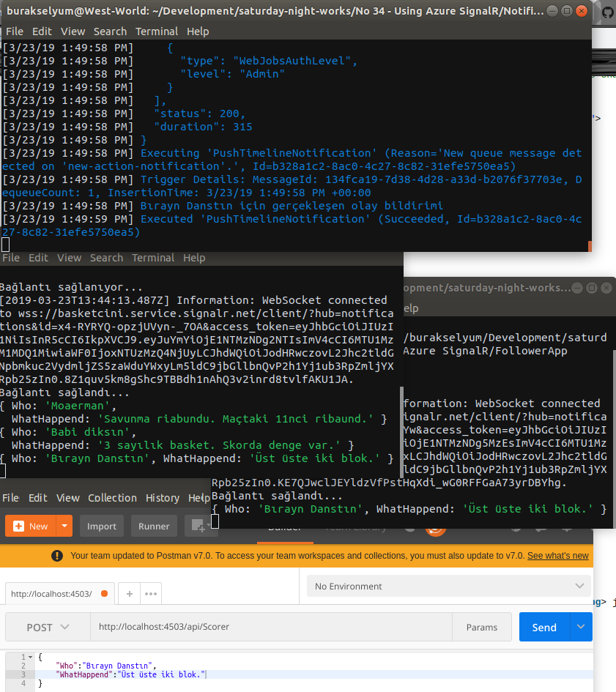616x692 pixels.
Task: Close the top terminal window
Action: (582, 12)
